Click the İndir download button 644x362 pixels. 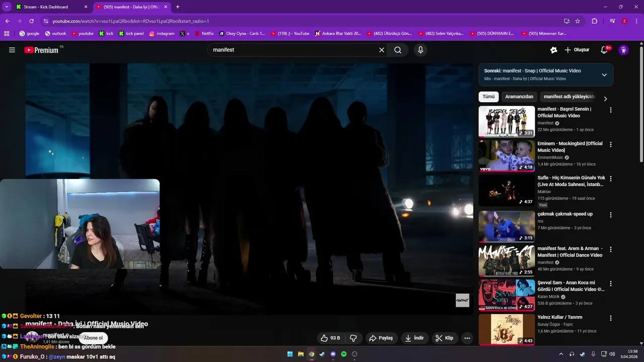pos(414,338)
